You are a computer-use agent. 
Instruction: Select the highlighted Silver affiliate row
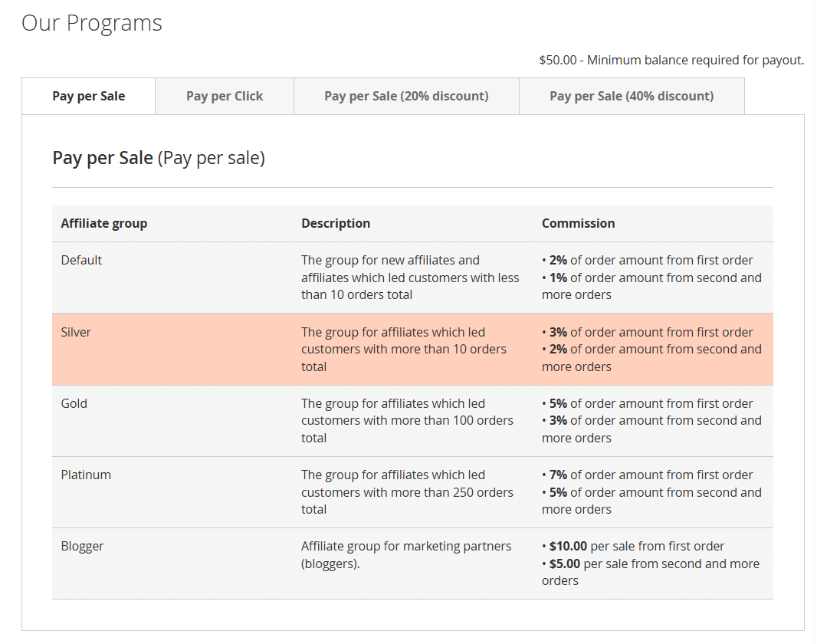(x=76, y=332)
